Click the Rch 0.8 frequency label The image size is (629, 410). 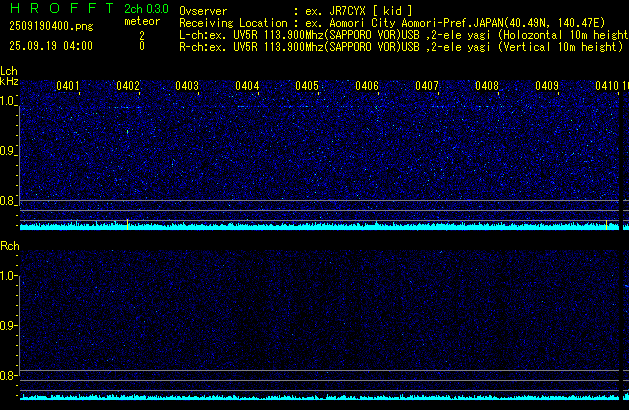tap(8, 376)
